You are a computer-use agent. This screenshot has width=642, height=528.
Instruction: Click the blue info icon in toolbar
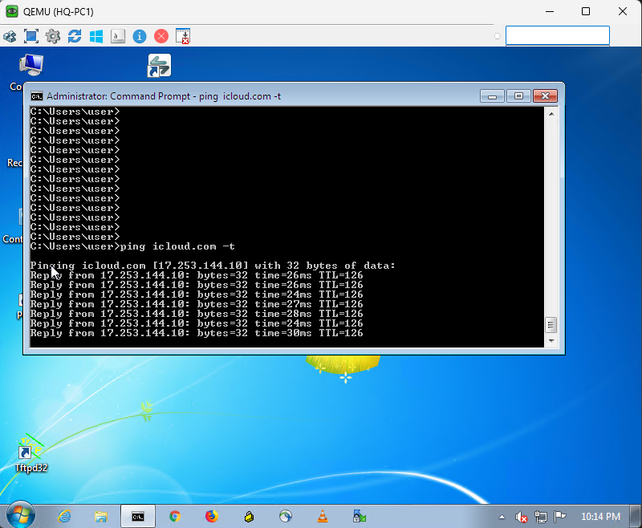(140, 36)
